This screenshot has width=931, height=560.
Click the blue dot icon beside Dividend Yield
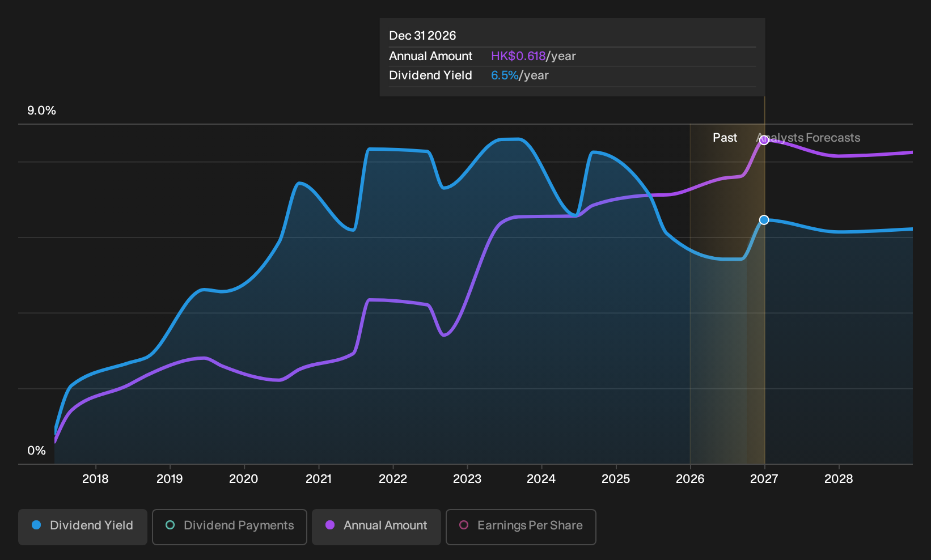pos(36,525)
